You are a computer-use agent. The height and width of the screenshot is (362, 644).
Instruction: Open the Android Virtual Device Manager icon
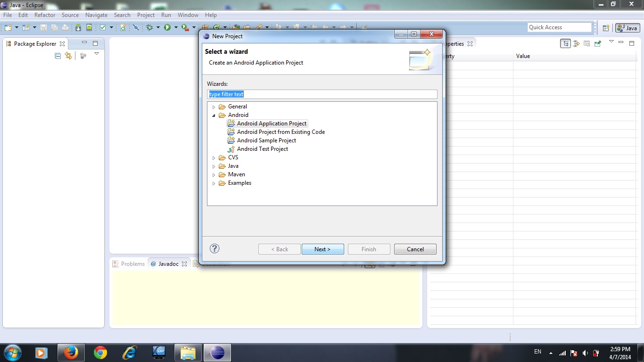coord(89,27)
